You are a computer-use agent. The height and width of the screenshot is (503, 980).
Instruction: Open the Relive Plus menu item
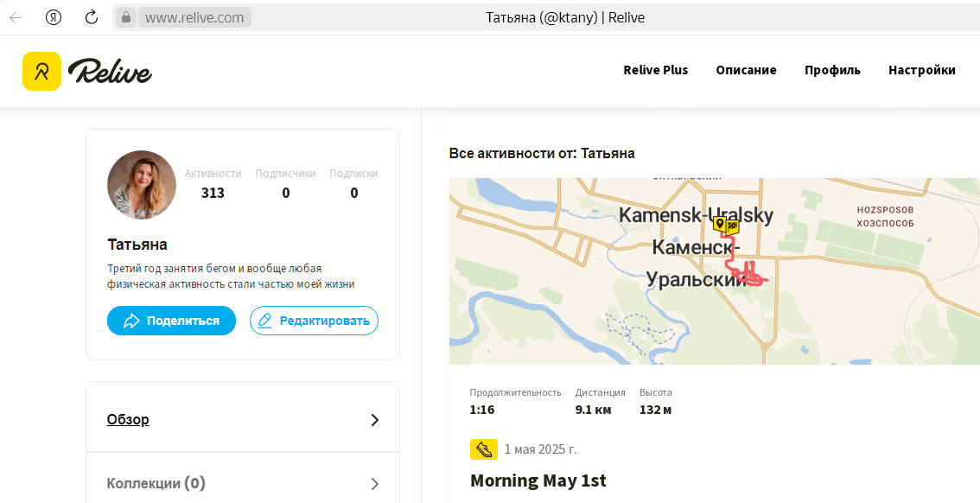coord(656,70)
